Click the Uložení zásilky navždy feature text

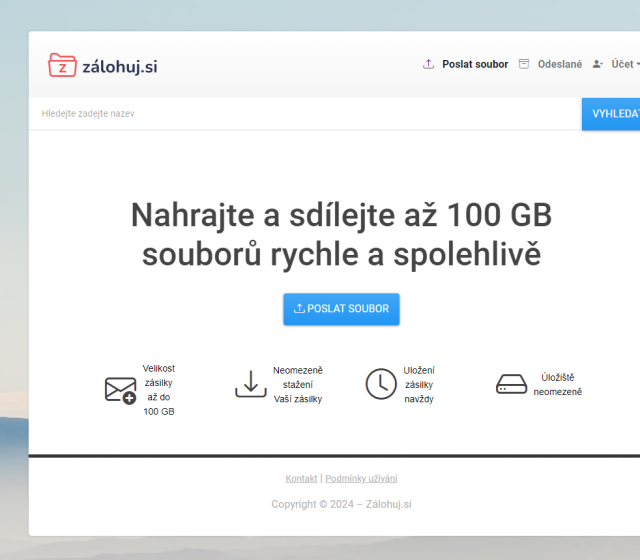(x=419, y=384)
